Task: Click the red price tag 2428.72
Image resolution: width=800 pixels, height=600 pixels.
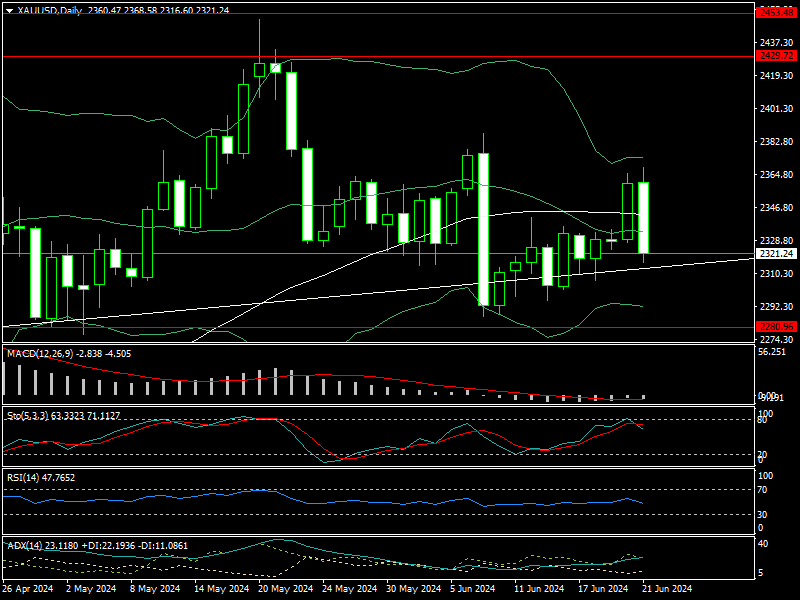Action: [x=776, y=57]
